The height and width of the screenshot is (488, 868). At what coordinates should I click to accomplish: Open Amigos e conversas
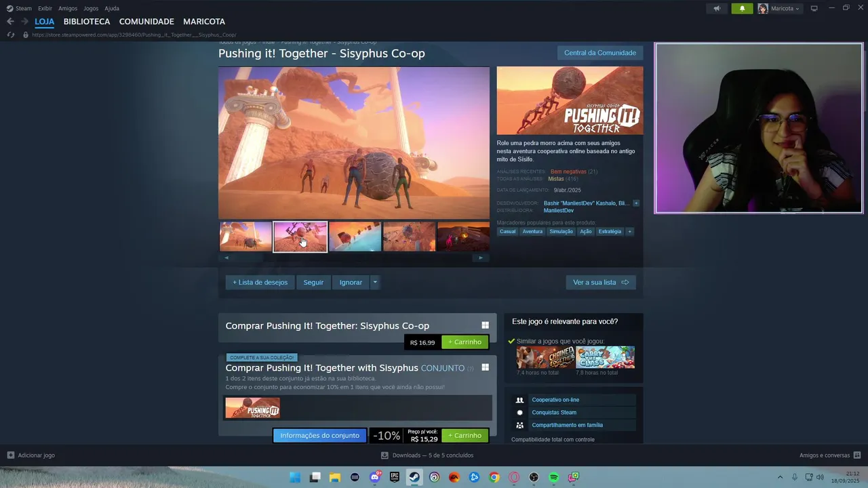tap(830, 455)
